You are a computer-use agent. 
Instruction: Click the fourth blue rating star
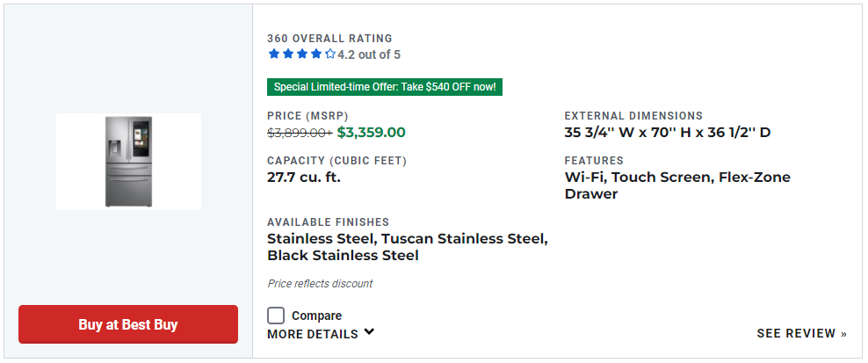coord(316,54)
